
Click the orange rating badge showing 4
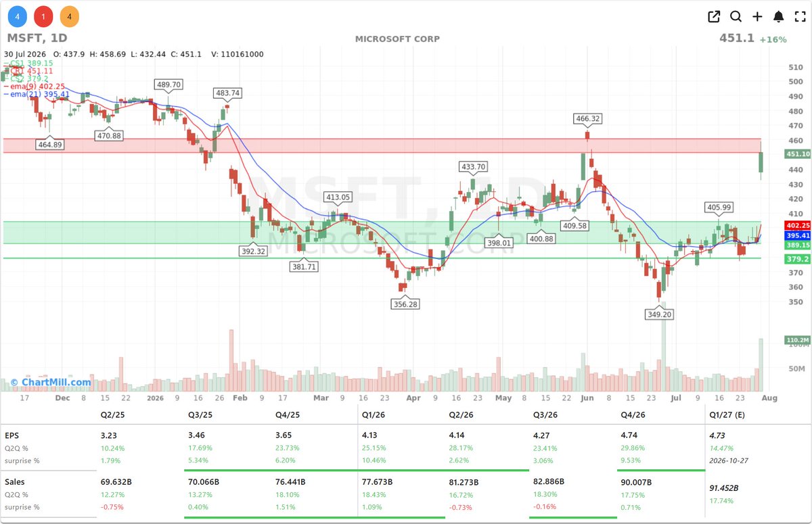click(x=69, y=16)
